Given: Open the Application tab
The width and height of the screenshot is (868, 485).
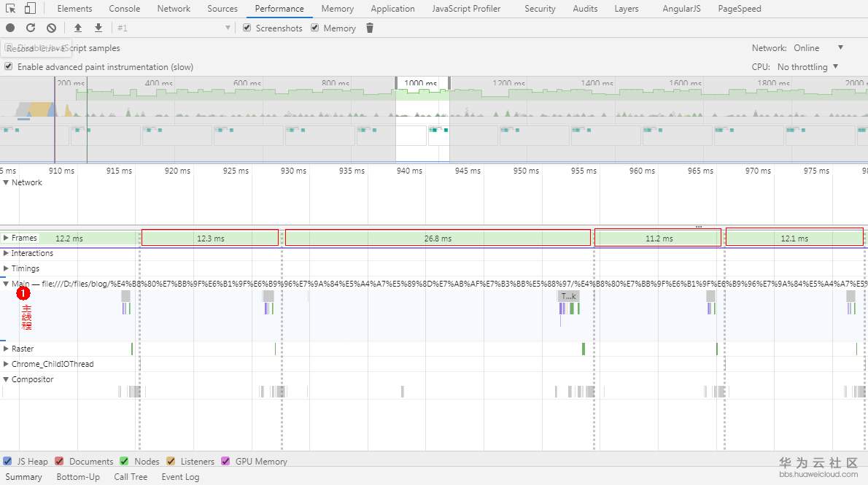Looking at the screenshot, I should [x=393, y=8].
